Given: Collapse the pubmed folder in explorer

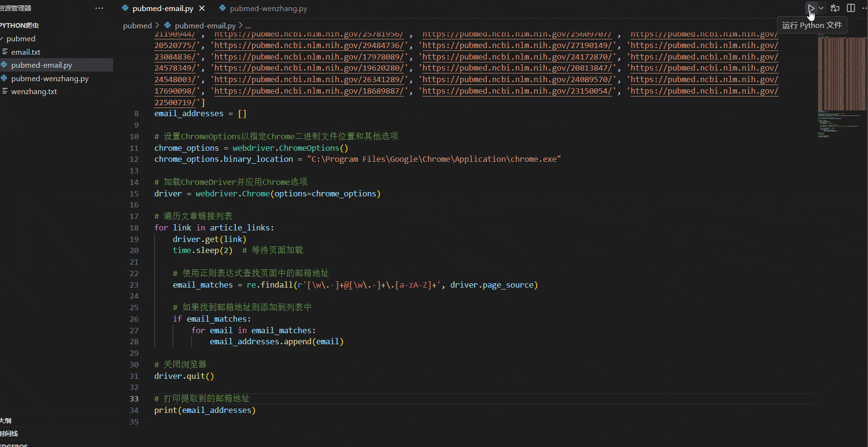Looking at the screenshot, I should (21, 38).
